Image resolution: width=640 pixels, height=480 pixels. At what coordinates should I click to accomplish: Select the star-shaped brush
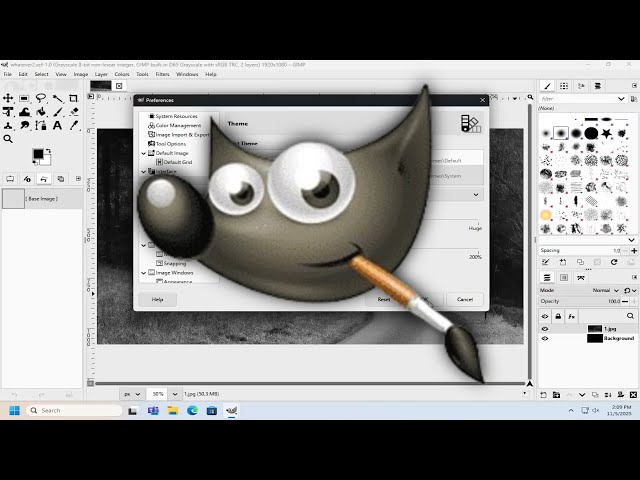[607, 133]
